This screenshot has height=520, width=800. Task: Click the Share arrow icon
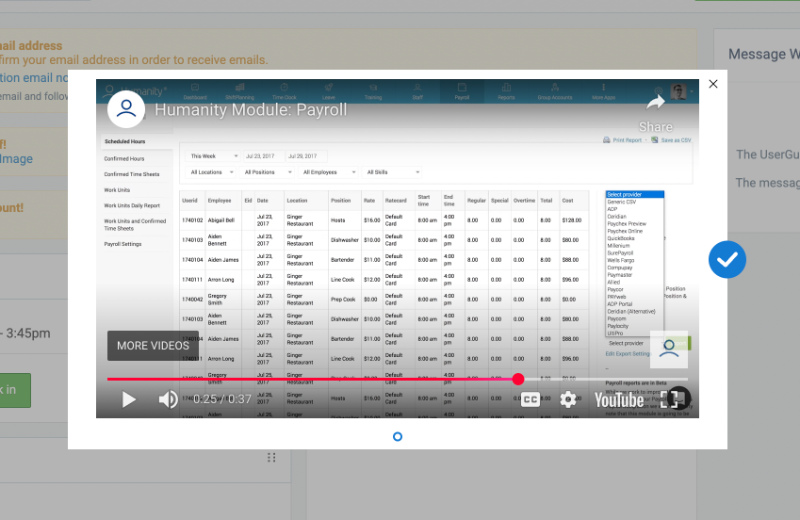point(656,103)
